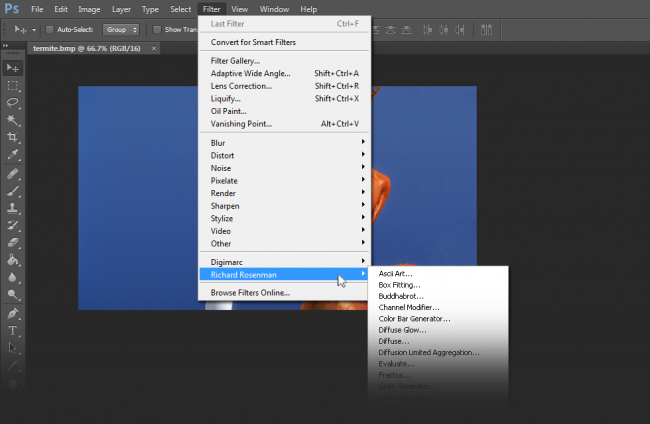Open the Layer menu

tap(121, 9)
